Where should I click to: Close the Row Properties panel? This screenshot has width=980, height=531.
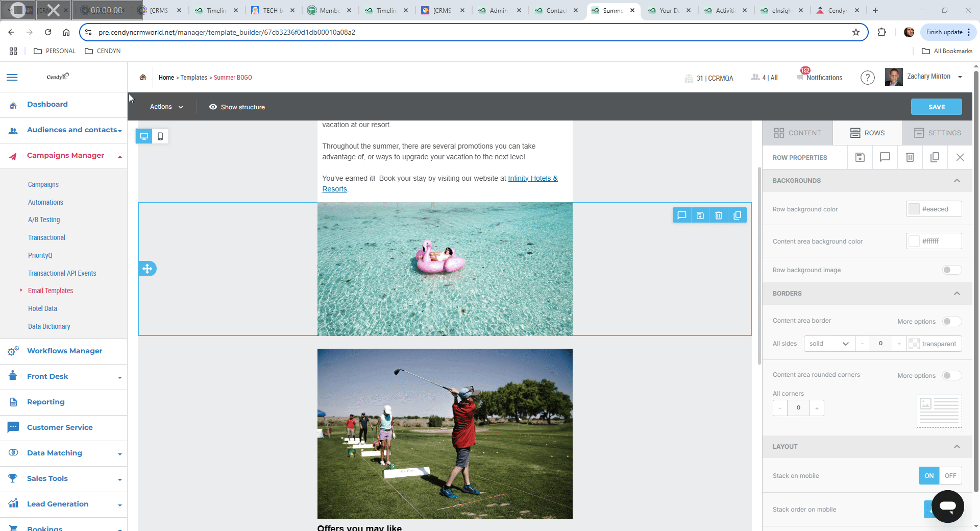point(960,157)
